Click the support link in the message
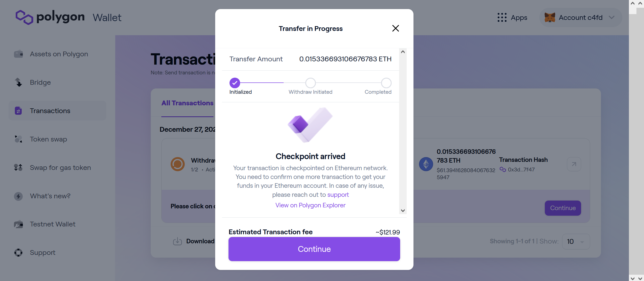The height and width of the screenshot is (281, 644). pos(338,195)
